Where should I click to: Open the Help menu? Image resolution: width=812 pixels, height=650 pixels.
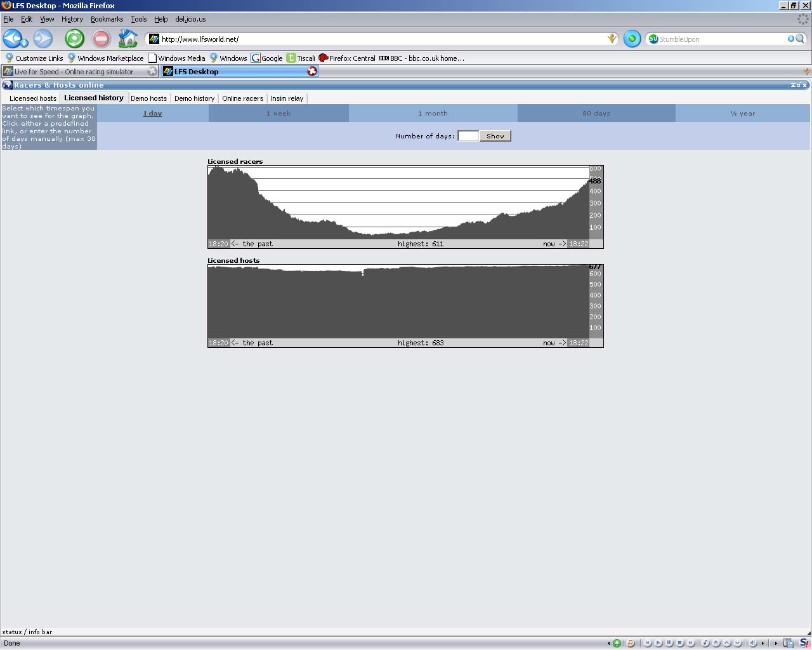[x=160, y=19]
